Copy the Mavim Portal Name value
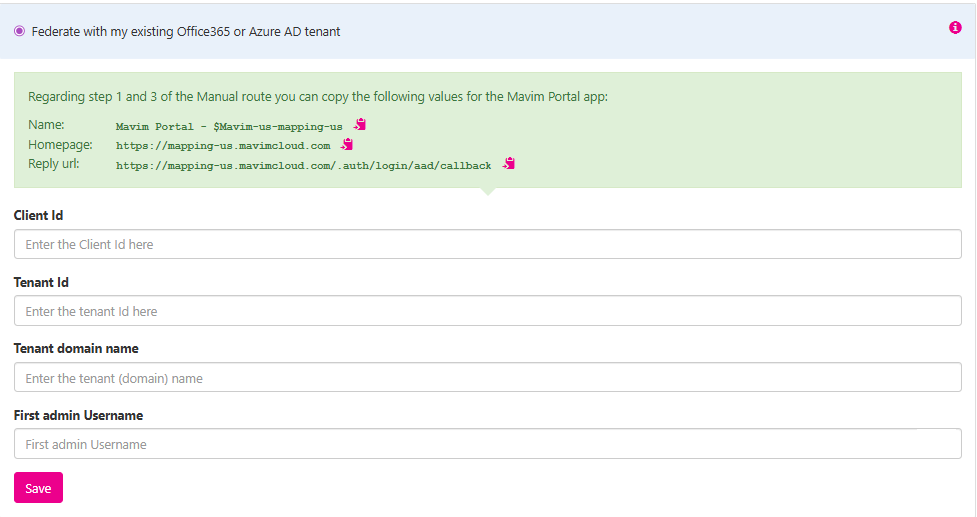 click(360, 125)
